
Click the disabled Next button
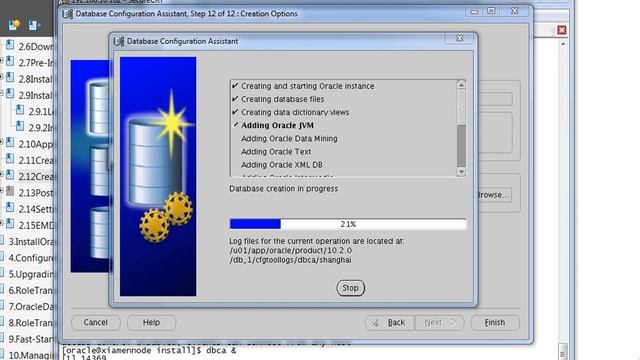[439, 322]
